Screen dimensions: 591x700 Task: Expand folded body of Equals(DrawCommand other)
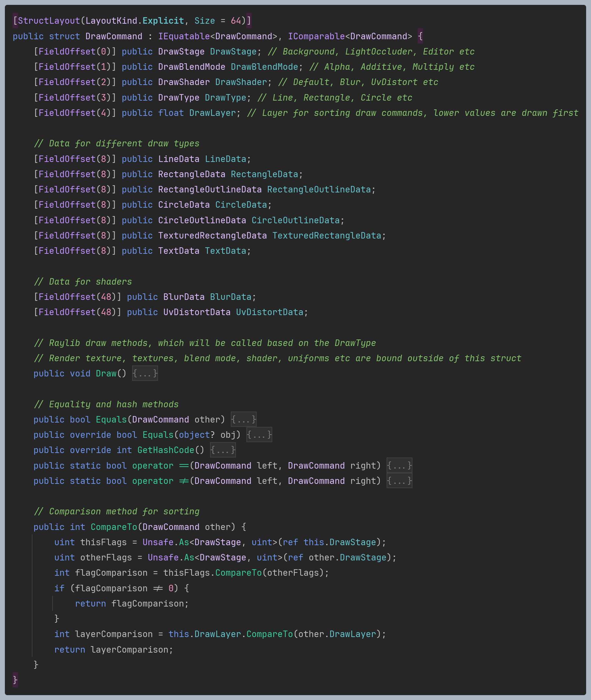click(x=243, y=419)
